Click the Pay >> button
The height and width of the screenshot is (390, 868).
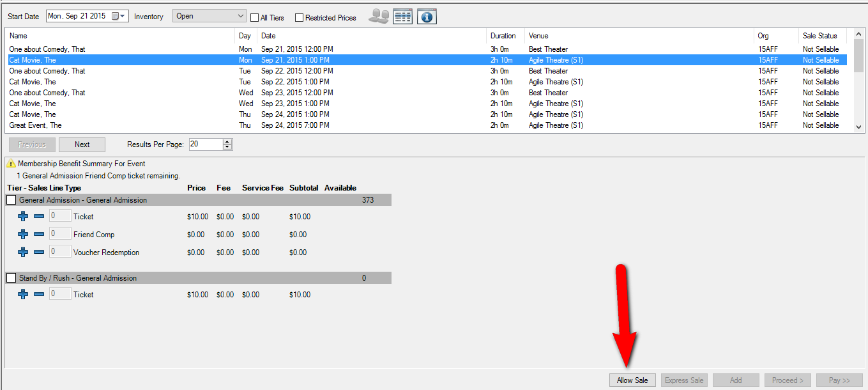[x=839, y=380]
